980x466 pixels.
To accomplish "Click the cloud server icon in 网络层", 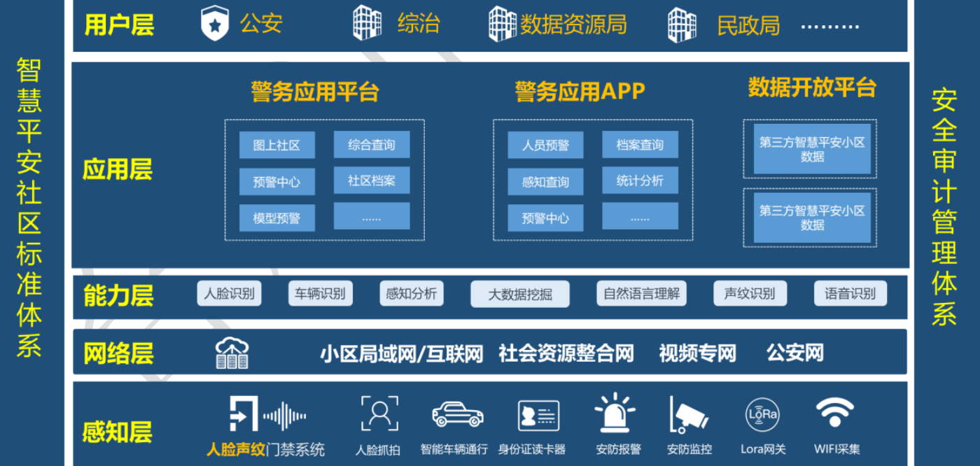I will pyautogui.click(x=232, y=353).
